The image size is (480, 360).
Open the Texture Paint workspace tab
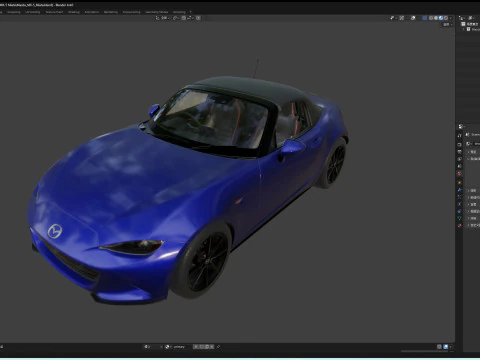pyautogui.click(x=54, y=12)
